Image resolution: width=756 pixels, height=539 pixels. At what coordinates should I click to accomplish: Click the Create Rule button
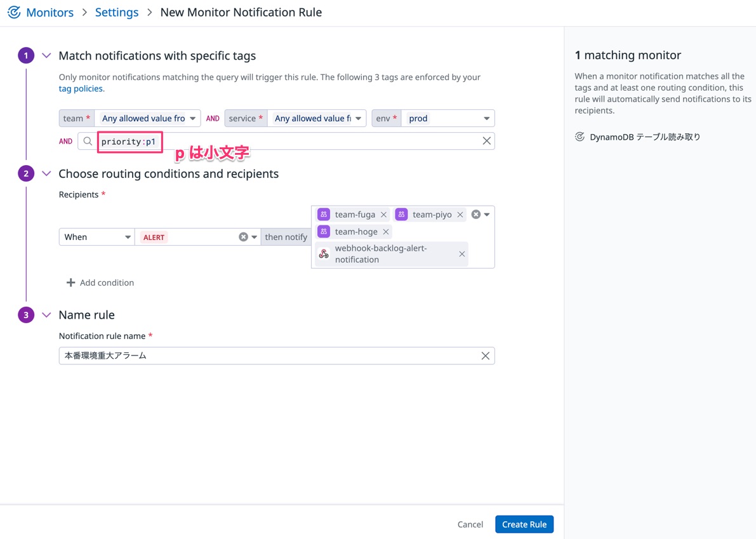(x=524, y=524)
